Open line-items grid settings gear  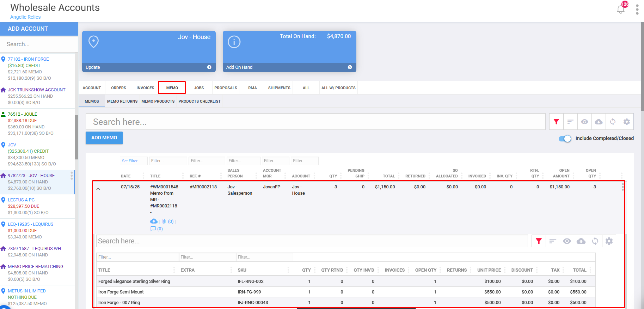609,241
